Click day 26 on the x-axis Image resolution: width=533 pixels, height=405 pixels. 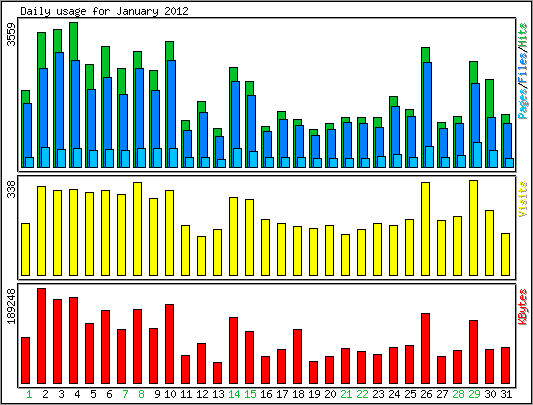tap(426, 394)
